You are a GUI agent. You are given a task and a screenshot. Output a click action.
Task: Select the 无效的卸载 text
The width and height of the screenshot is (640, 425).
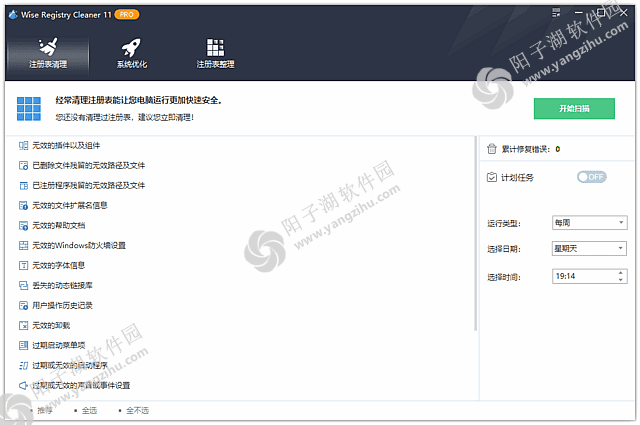point(51,326)
